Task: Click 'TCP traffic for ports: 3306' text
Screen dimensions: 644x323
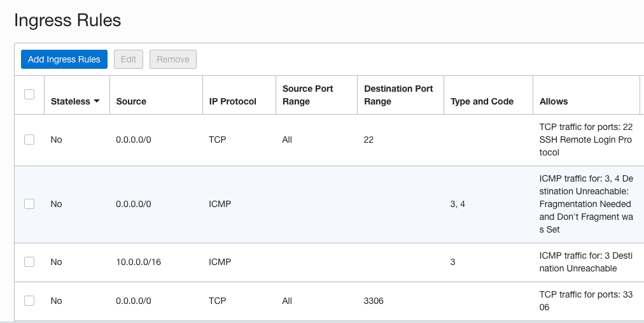Action: coord(585,301)
